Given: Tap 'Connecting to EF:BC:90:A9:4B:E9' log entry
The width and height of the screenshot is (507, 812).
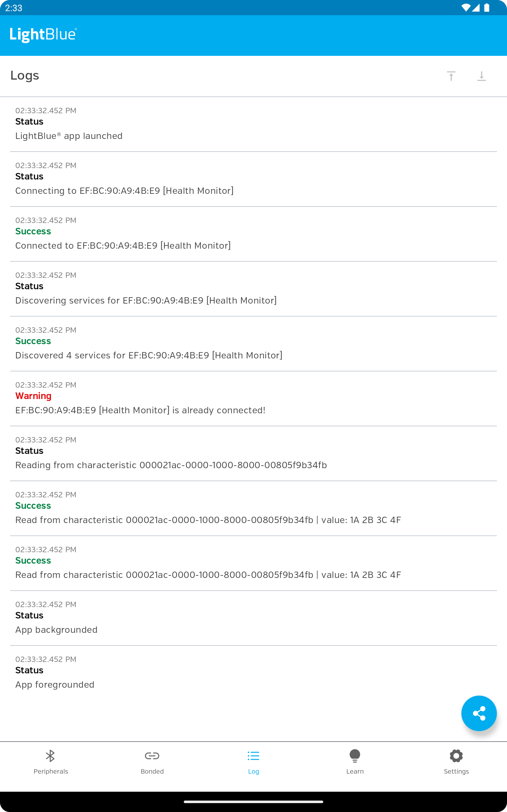Looking at the screenshot, I should click(x=253, y=179).
